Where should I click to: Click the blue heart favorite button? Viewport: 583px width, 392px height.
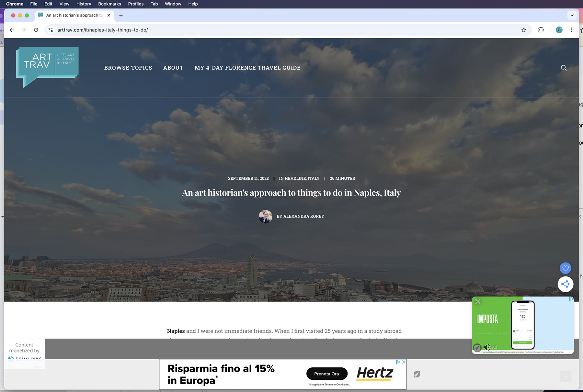(565, 268)
